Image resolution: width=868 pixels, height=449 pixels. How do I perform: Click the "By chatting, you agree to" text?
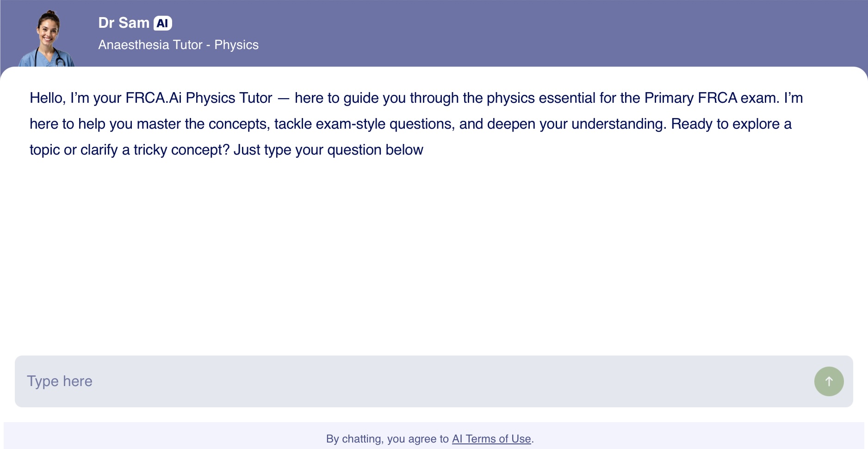(x=387, y=439)
